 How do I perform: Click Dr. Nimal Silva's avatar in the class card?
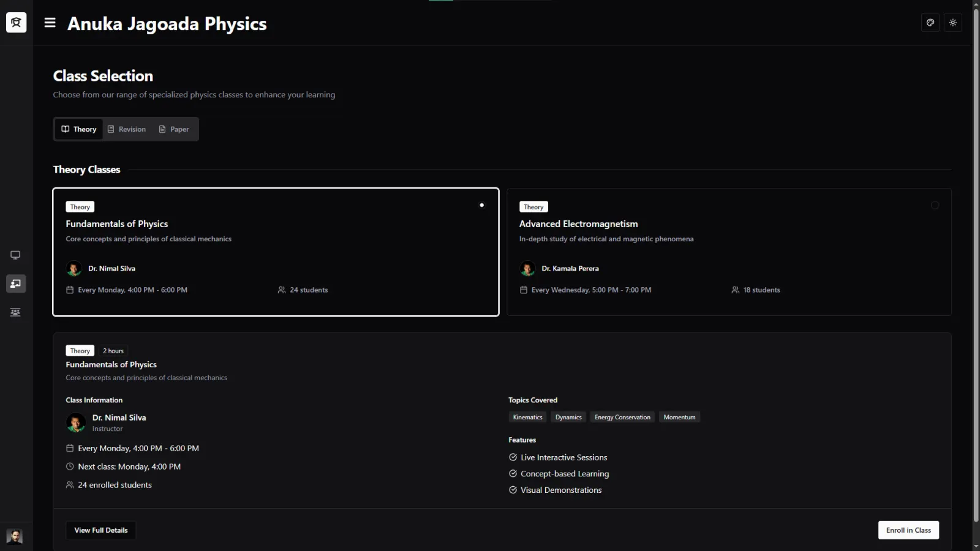74,269
